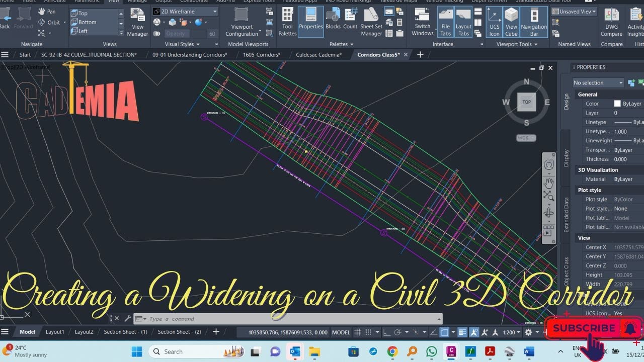Open workspace switching gear in status bar

click(528, 332)
